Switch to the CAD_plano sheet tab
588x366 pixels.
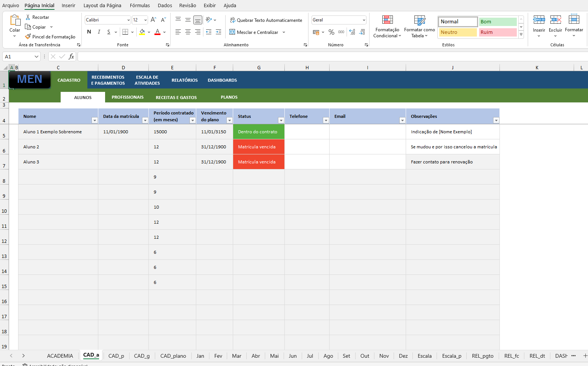pos(173,356)
